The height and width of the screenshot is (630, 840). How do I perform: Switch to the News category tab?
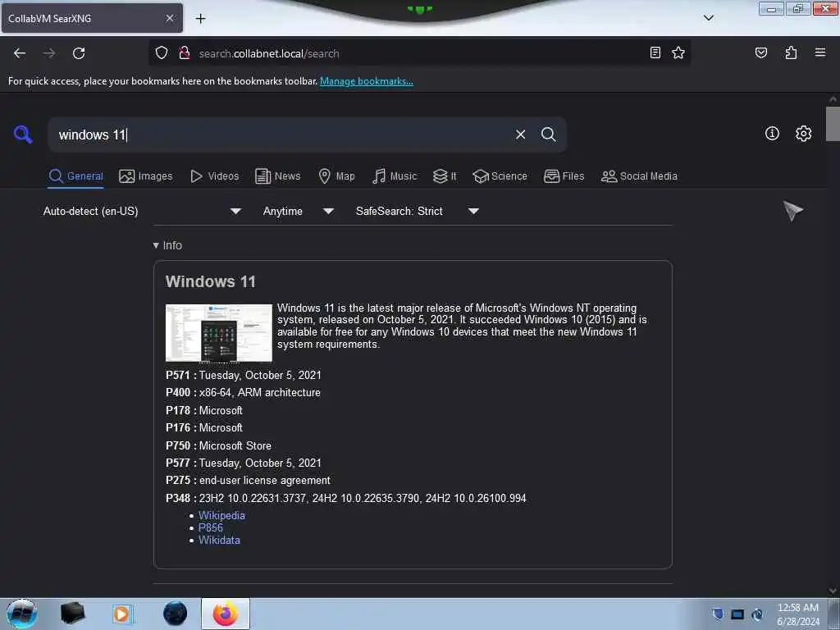pyautogui.click(x=277, y=176)
